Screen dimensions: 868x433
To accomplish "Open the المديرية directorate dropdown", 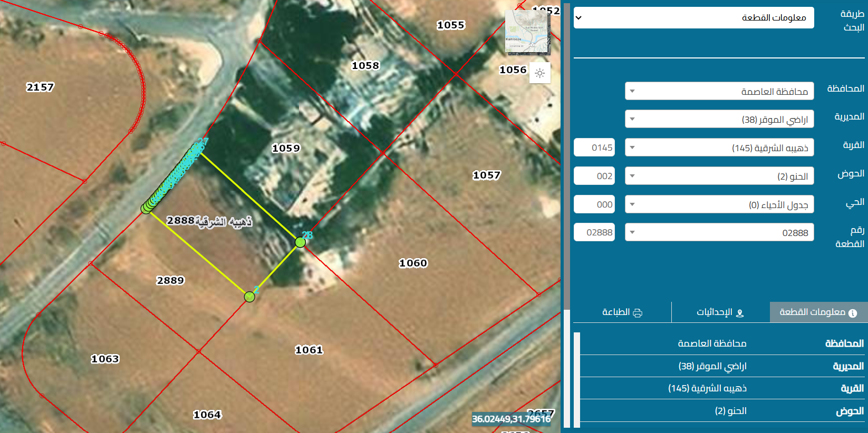I will tap(719, 119).
